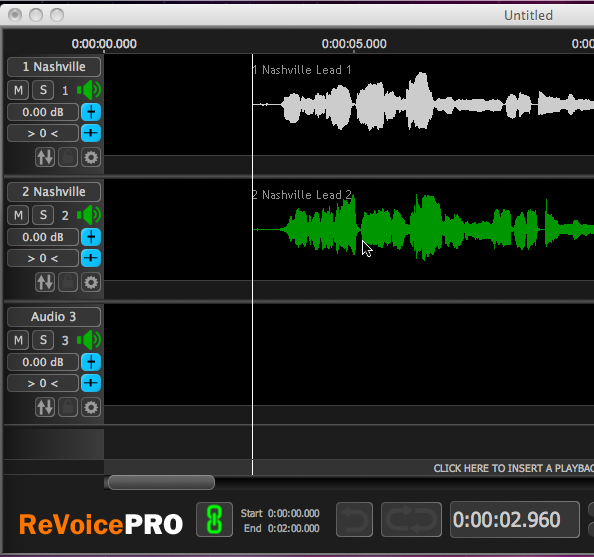Toggle the green chain link button
The width and height of the screenshot is (594, 557).
pyautogui.click(x=214, y=519)
